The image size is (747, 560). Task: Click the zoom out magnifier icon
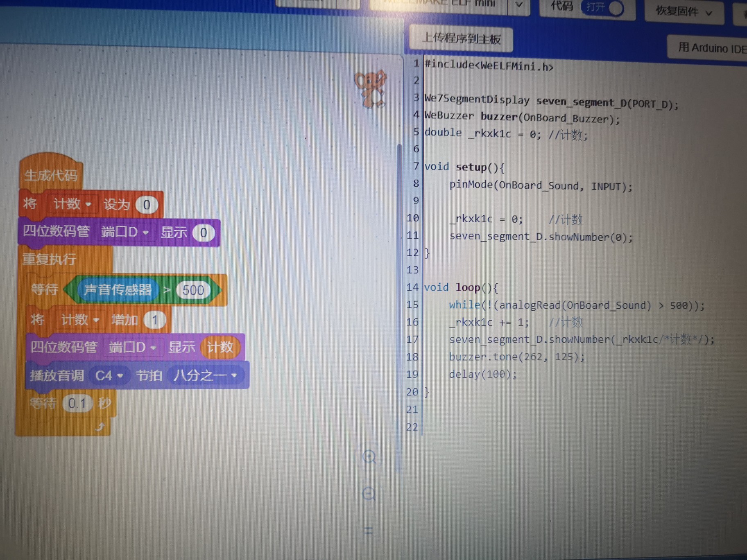point(369,494)
